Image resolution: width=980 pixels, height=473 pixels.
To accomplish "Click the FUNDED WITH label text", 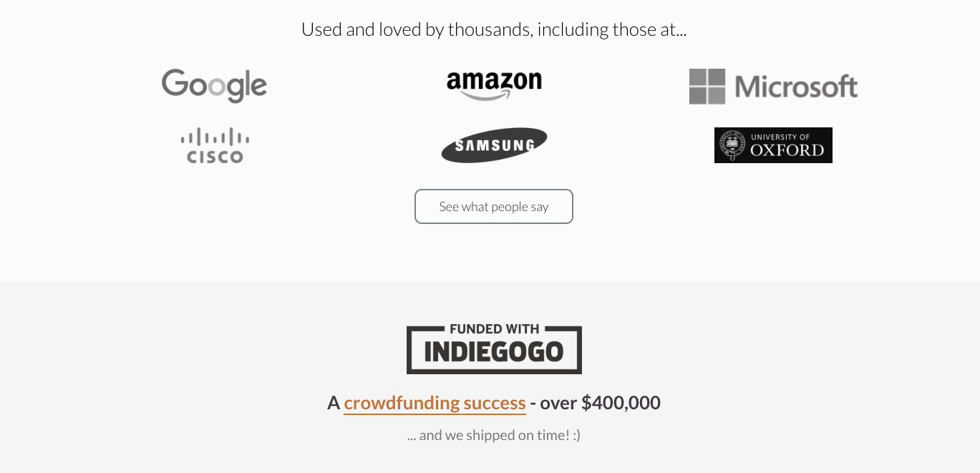I will [494, 330].
